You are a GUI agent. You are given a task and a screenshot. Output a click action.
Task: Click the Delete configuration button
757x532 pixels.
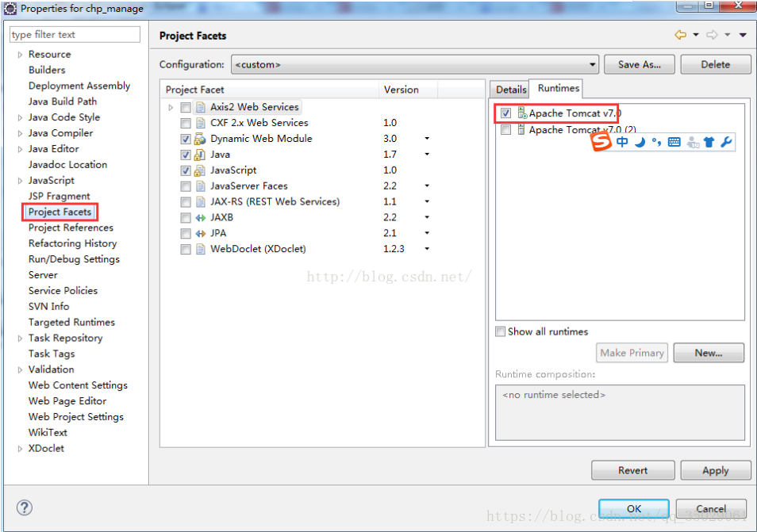pyautogui.click(x=716, y=65)
